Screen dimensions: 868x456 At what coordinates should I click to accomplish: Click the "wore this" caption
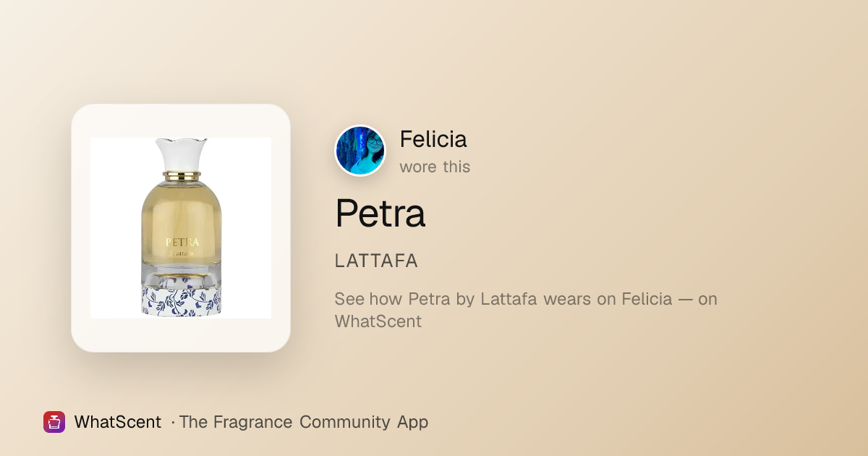point(435,166)
